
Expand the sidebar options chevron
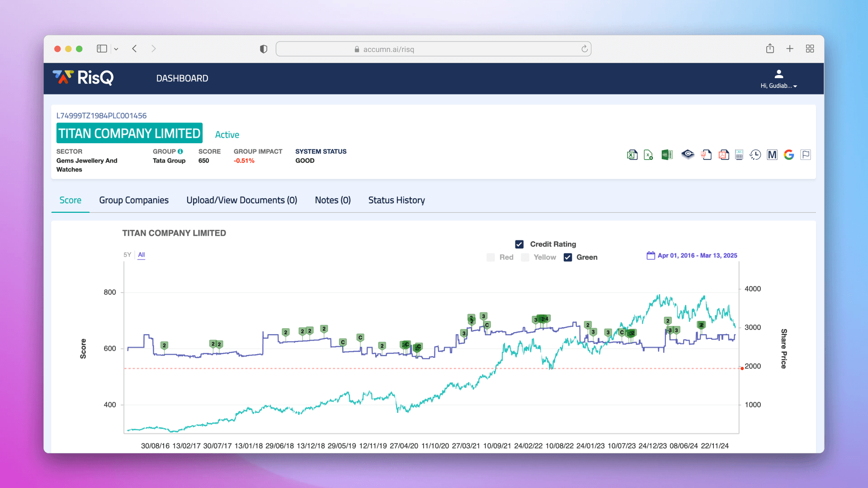coord(116,49)
